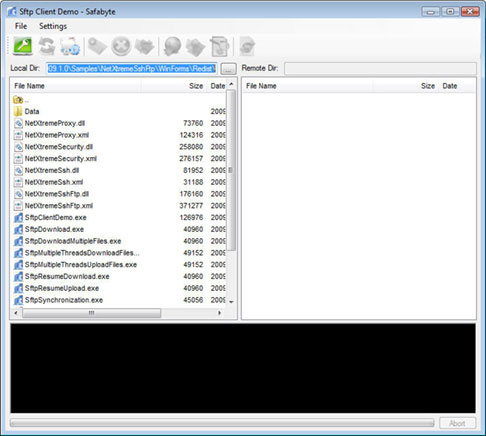486x436 pixels.
Task: Click the NetXtremeSecurity.dll file icon
Action: 18,147
